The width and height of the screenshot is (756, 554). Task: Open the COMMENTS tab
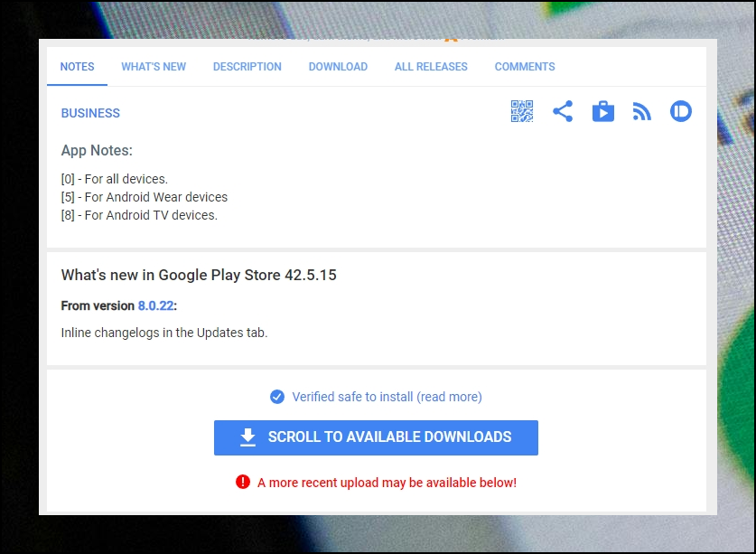click(x=525, y=67)
